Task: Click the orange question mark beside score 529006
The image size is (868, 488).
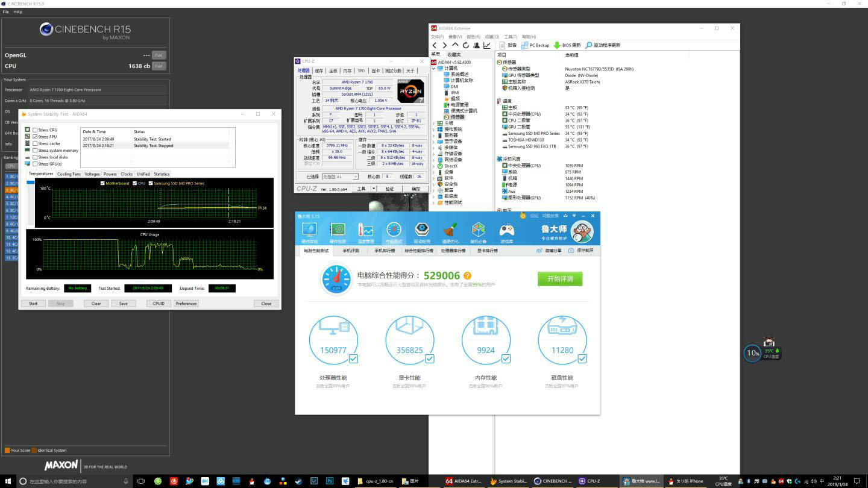Action: tap(467, 276)
